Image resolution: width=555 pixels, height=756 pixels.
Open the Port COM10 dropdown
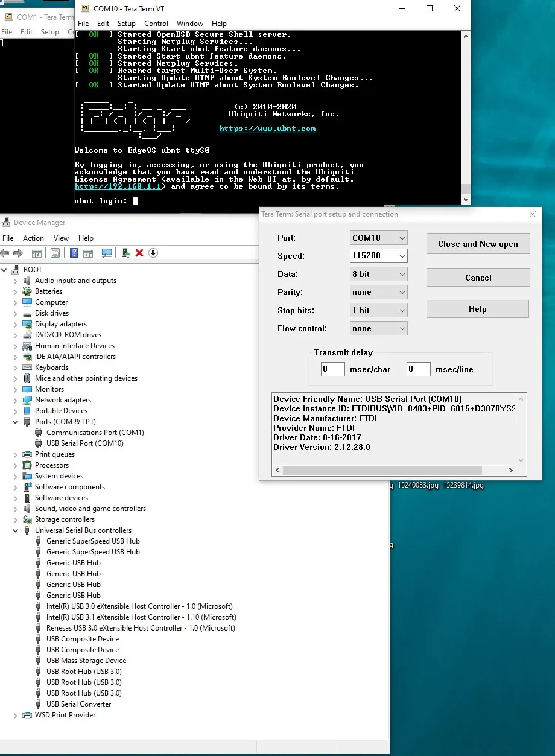click(x=379, y=238)
